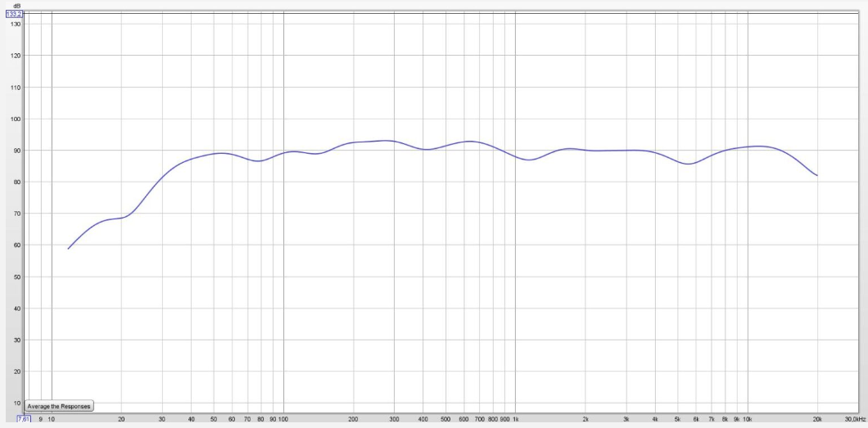Click the 2k frequency axis label
The image size is (868, 428).
click(585, 419)
